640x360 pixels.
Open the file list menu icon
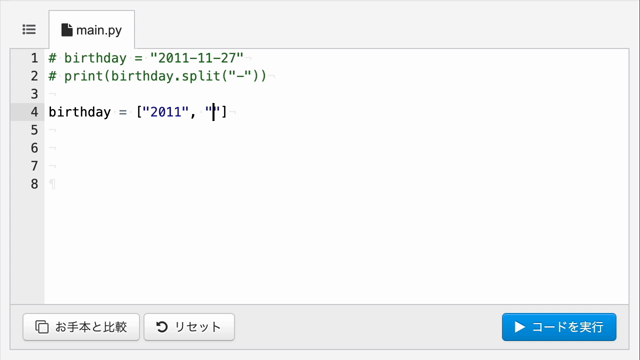click(29, 29)
